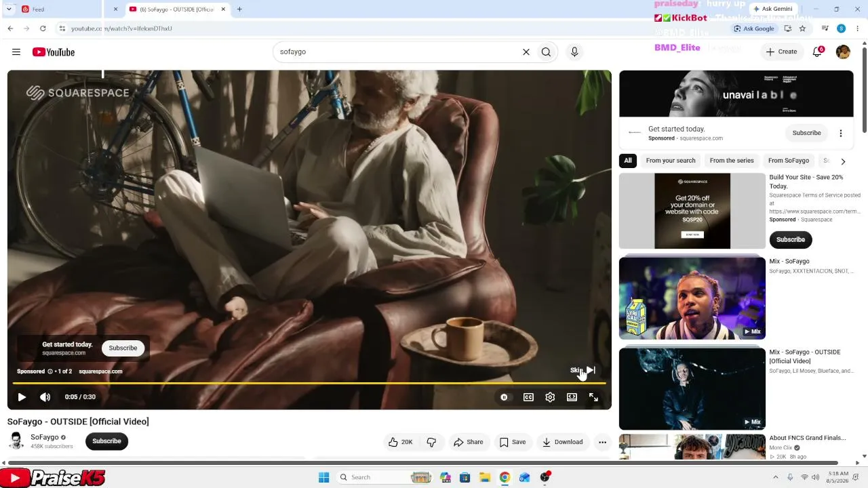Open the SoFaygo channel avatar
This screenshot has width=868, height=488.
point(16,441)
